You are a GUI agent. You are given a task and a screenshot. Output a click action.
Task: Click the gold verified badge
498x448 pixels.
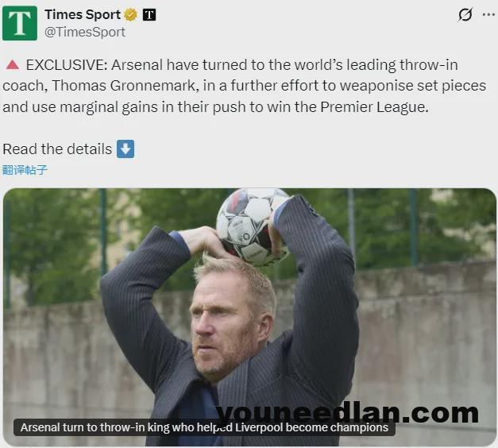coord(130,14)
